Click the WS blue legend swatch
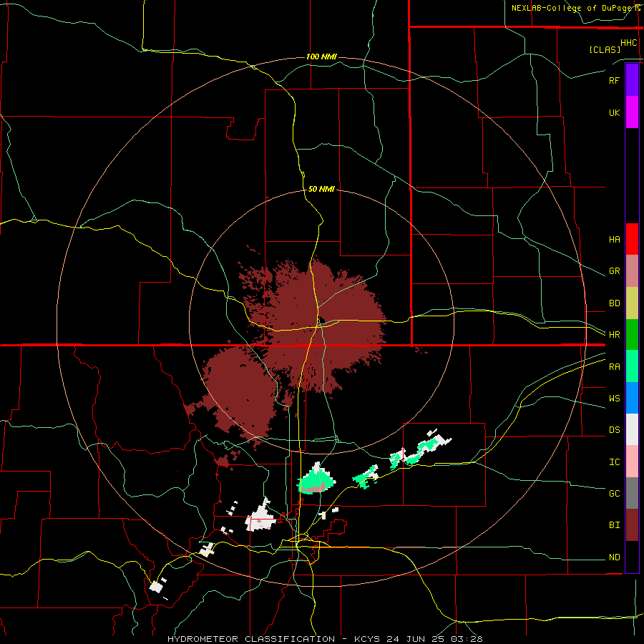 pos(632,398)
